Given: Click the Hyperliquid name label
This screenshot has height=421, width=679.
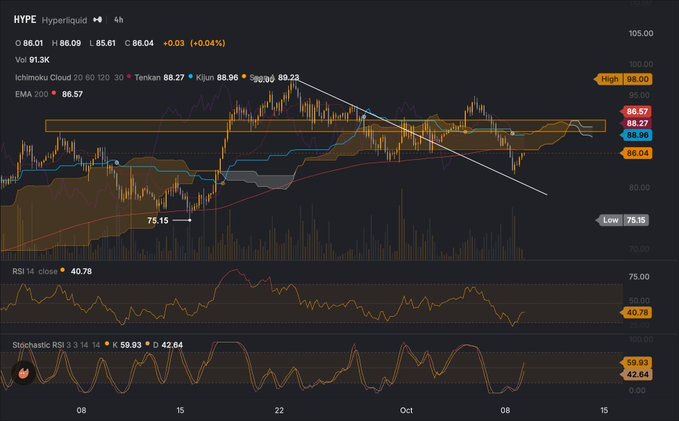Looking at the screenshot, I should click(64, 20).
